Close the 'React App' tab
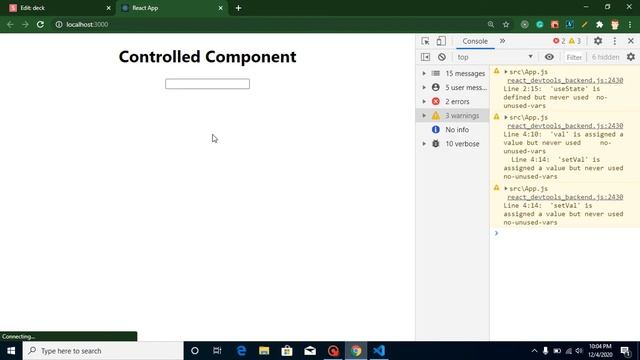 pos(220,8)
